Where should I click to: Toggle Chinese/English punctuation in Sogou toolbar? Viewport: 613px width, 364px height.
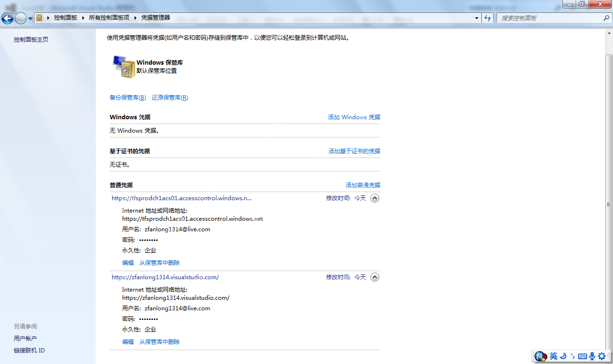click(573, 356)
